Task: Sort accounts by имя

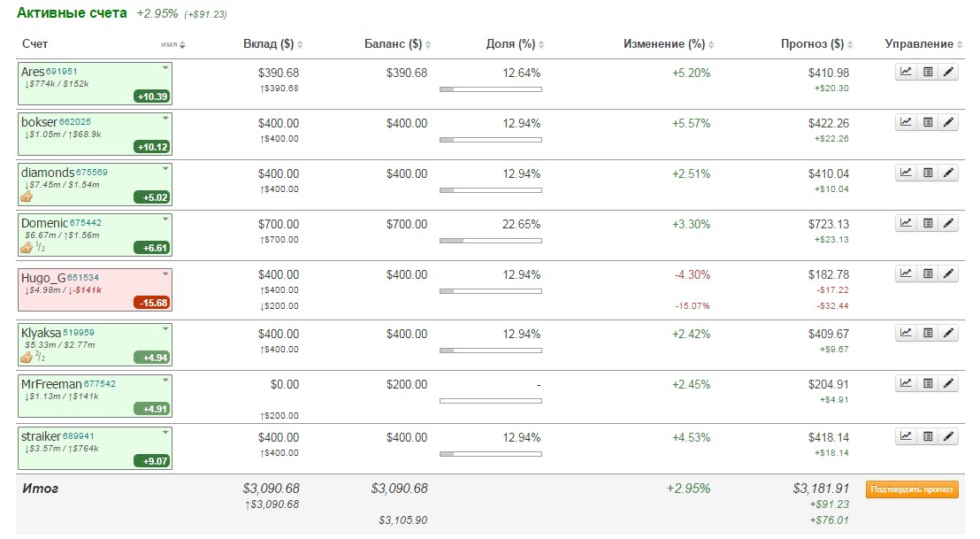Action: (x=173, y=44)
